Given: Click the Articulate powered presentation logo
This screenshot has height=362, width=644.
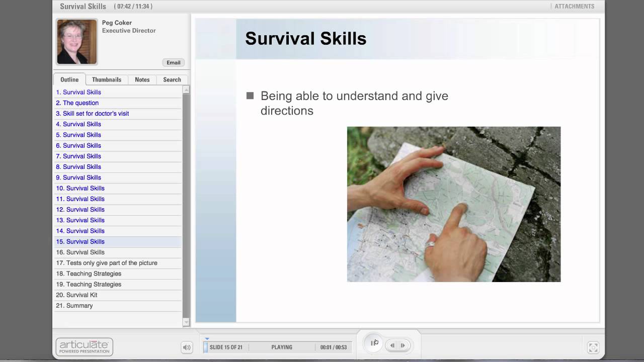Looking at the screenshot, I should [84, 347].
